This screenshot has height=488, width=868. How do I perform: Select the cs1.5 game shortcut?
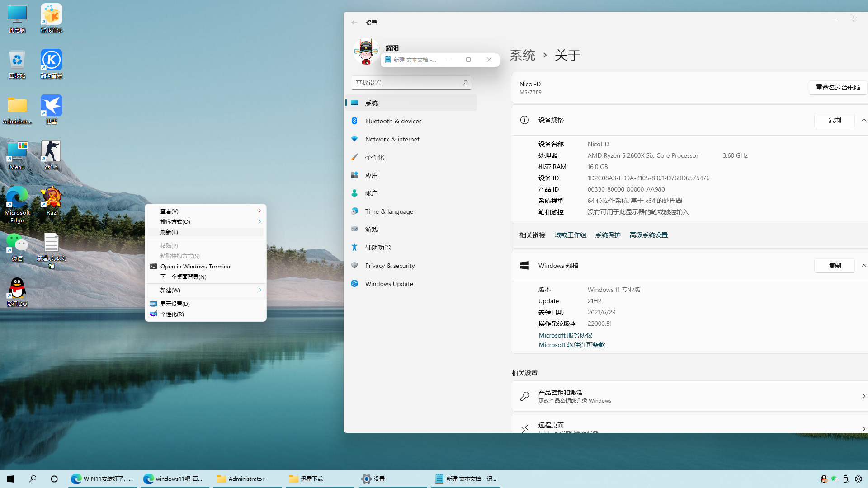[x=51, y=156]
